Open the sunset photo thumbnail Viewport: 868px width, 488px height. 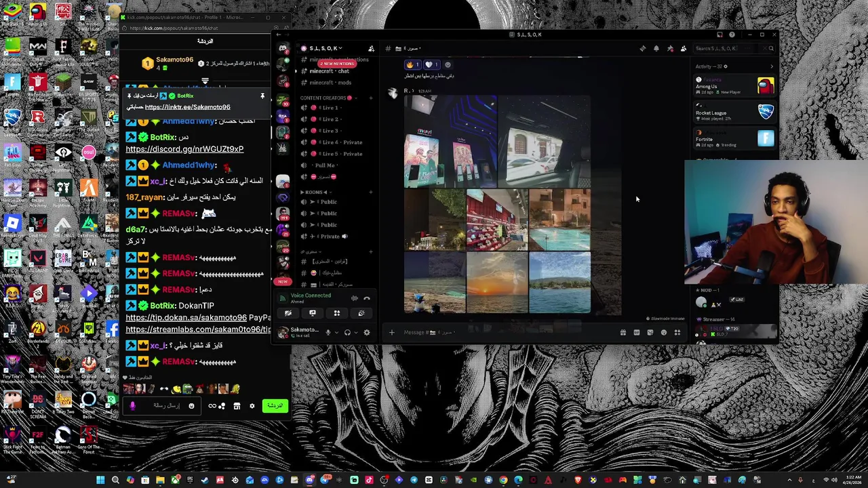tap(496, 283)
